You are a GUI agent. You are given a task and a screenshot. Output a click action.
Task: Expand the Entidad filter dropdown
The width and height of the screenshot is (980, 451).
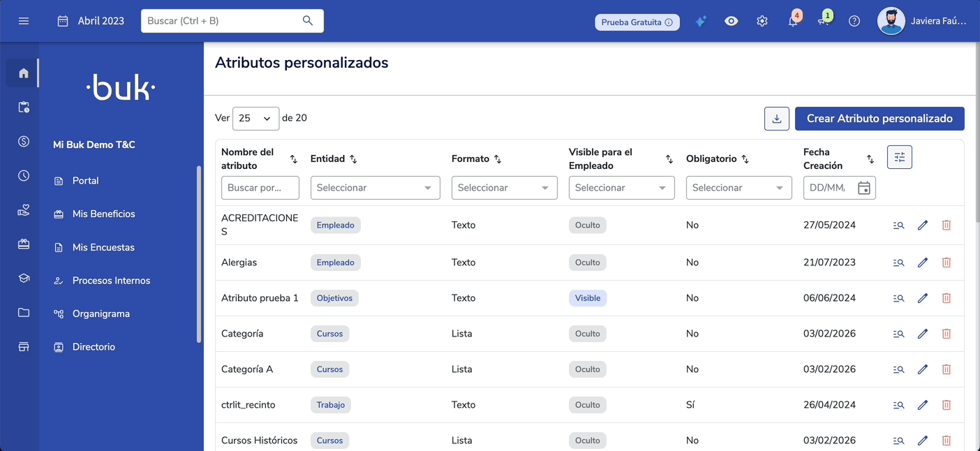point(375,187)
